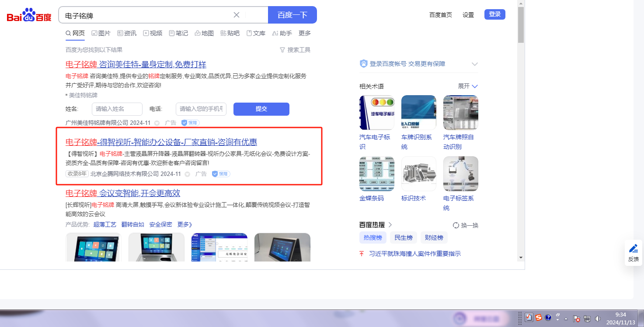The height and width of the screenshot is (327, 644).
Task: Click the volume speaker tray icon
Action: click(598, 319)
